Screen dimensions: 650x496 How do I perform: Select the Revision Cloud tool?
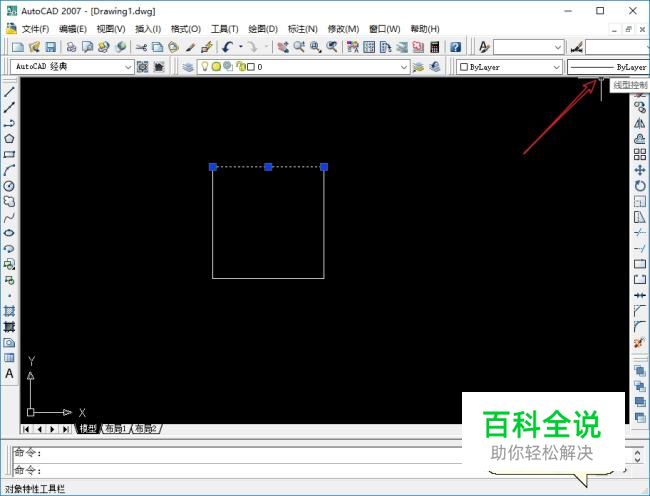(9, 202)
